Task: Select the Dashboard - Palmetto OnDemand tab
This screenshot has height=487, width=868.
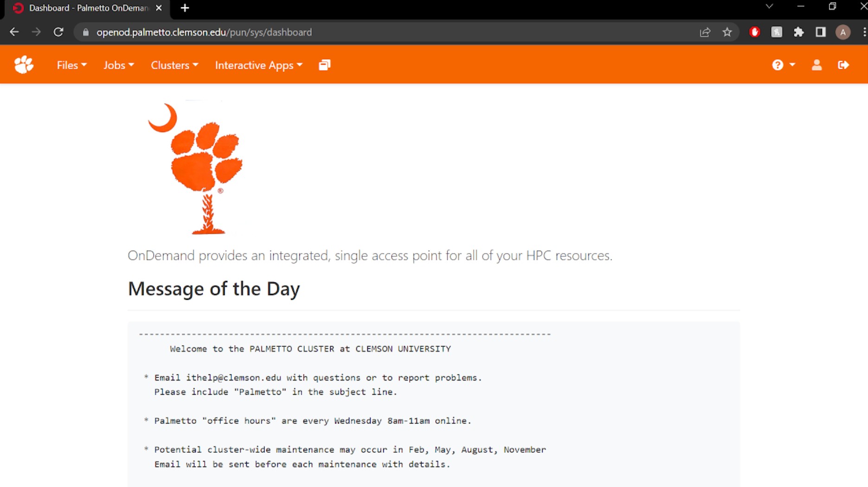Action: [x=88, y=8]
